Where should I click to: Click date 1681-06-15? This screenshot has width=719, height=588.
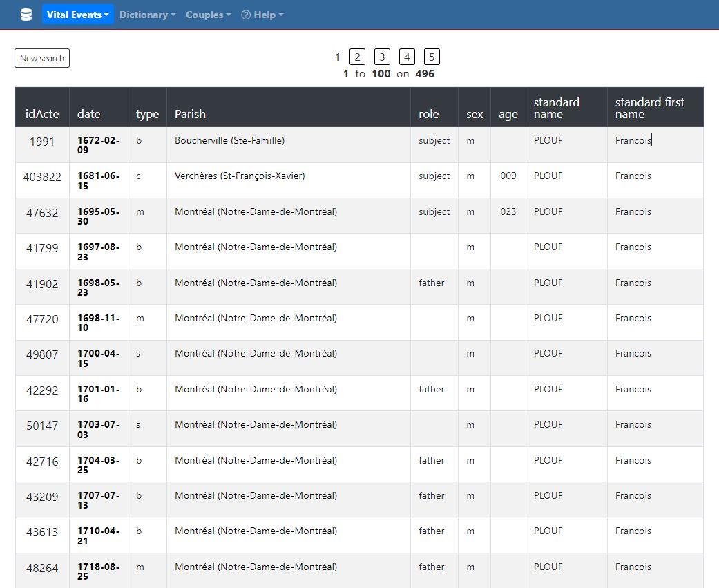point(98,181)
